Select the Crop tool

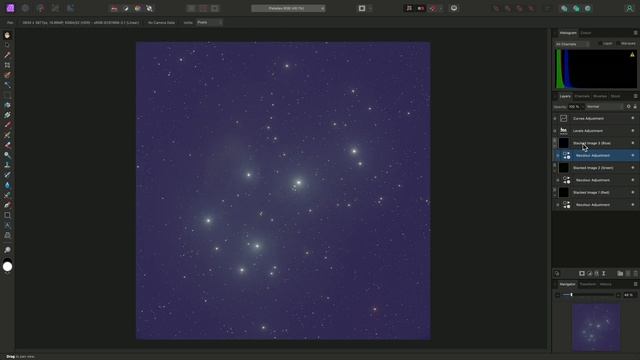(x=7, y=65)
